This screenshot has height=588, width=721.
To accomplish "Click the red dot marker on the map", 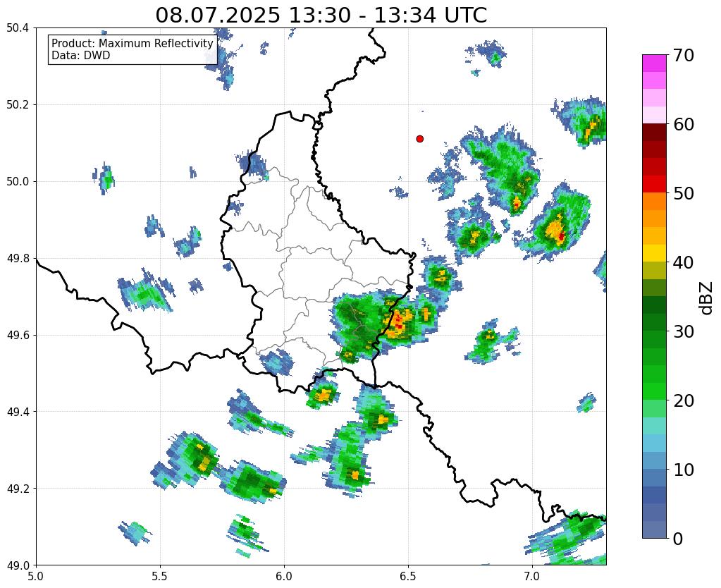I will tap(419, 138).
